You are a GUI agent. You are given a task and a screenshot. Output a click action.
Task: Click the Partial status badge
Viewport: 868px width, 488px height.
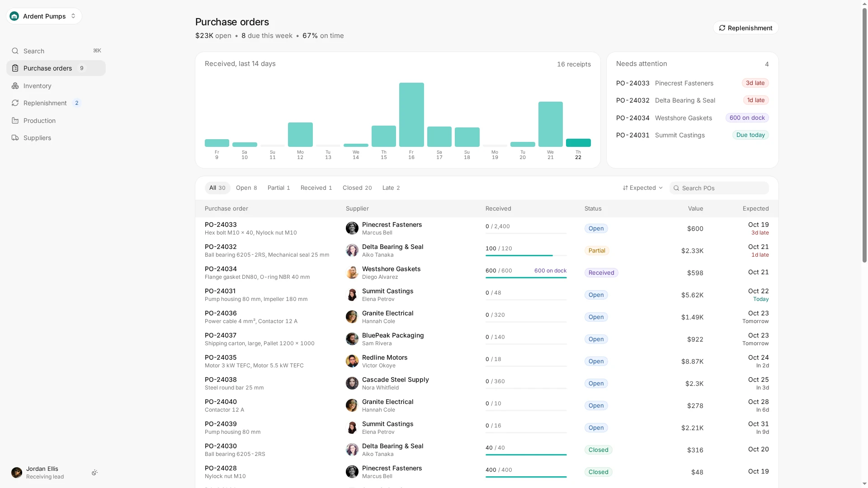[x=597, y=251]
